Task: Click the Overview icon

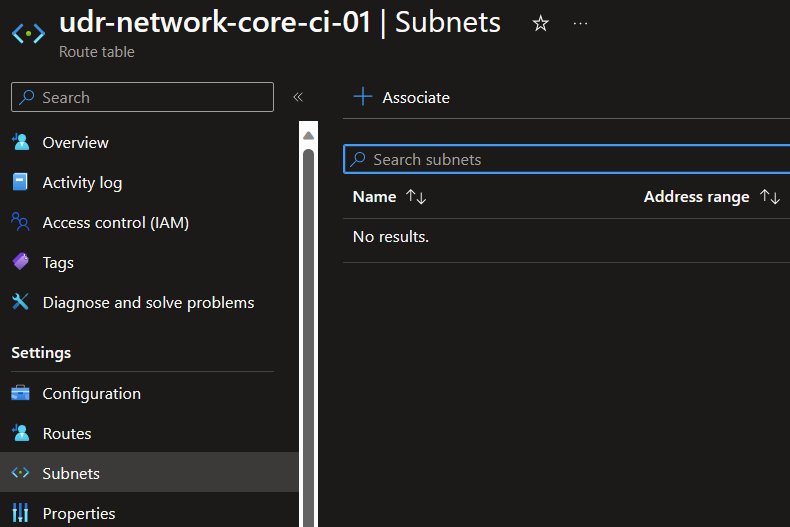Action: pos(21,142)
